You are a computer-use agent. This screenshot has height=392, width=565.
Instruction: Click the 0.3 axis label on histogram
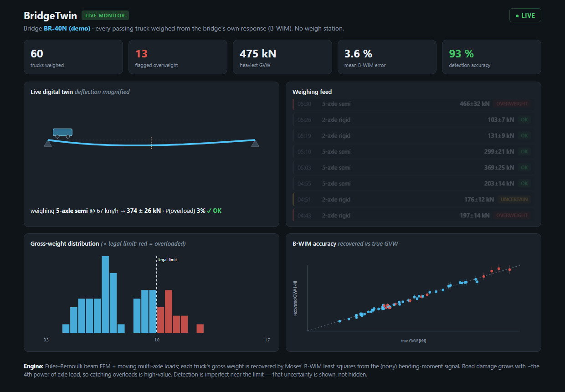click(46, 340)
